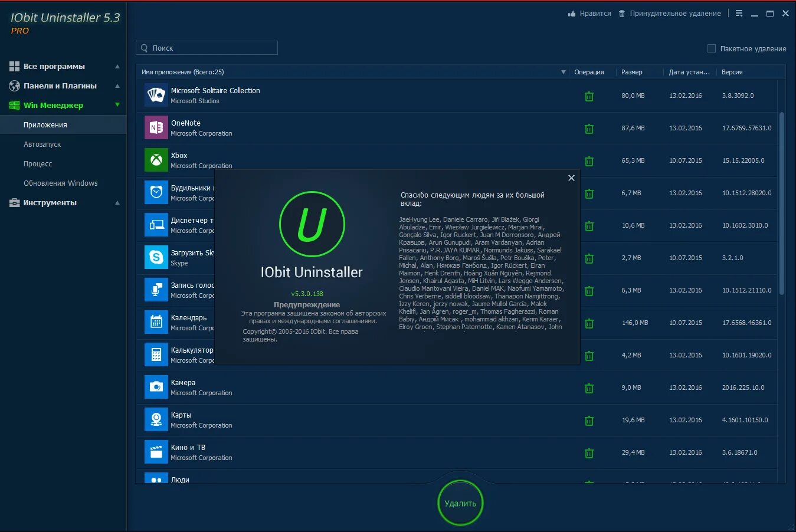Viewport: 796px width, 532px height.
Task: Click version 2016.225.10.0 cell
Action: coord(743,387)
